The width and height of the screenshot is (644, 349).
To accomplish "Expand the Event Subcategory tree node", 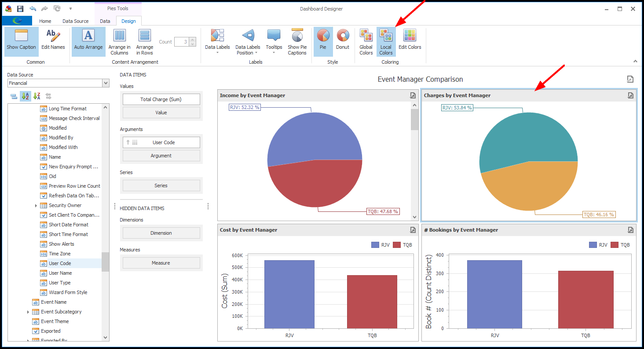I will point(28,312).
